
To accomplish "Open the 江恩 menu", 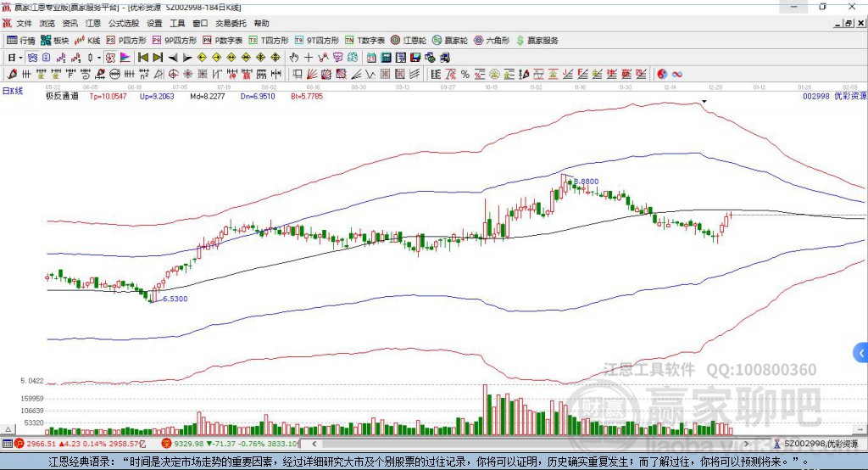I will click(x=93, y=23).
